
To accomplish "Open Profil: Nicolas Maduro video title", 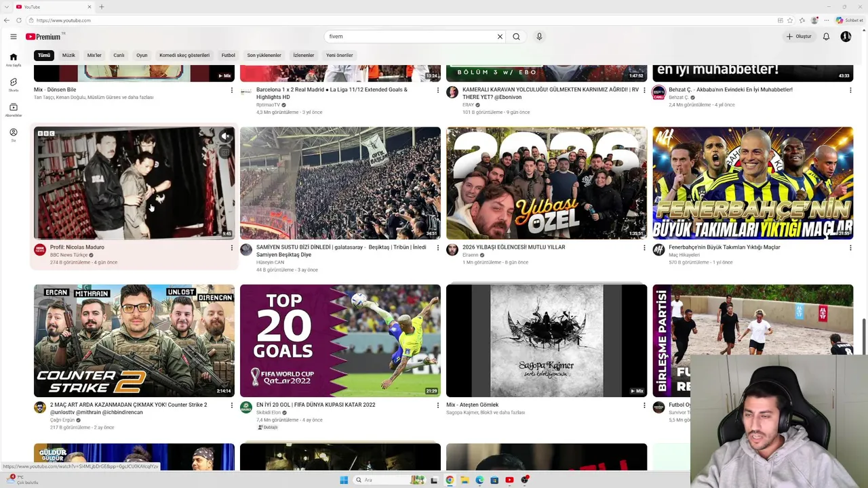I will point(77,247).
